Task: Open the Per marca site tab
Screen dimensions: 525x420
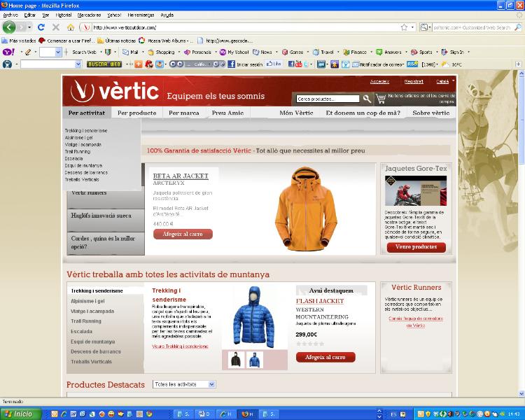Action: point(184,113)
